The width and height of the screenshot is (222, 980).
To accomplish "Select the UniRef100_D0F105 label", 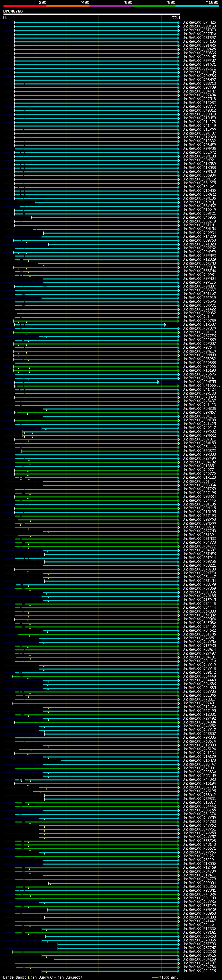I will point(199,41).
